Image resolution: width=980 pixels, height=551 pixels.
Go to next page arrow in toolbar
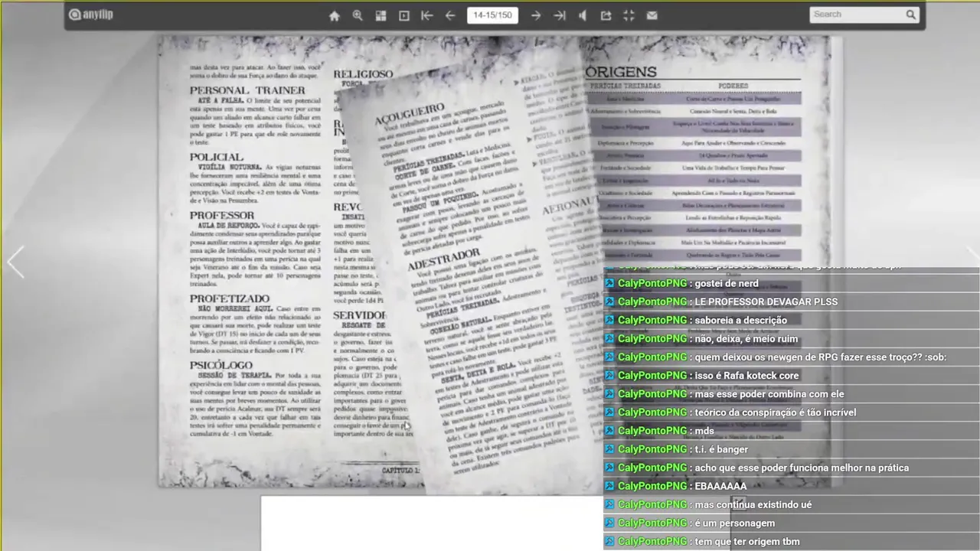[x=536, y=15]
